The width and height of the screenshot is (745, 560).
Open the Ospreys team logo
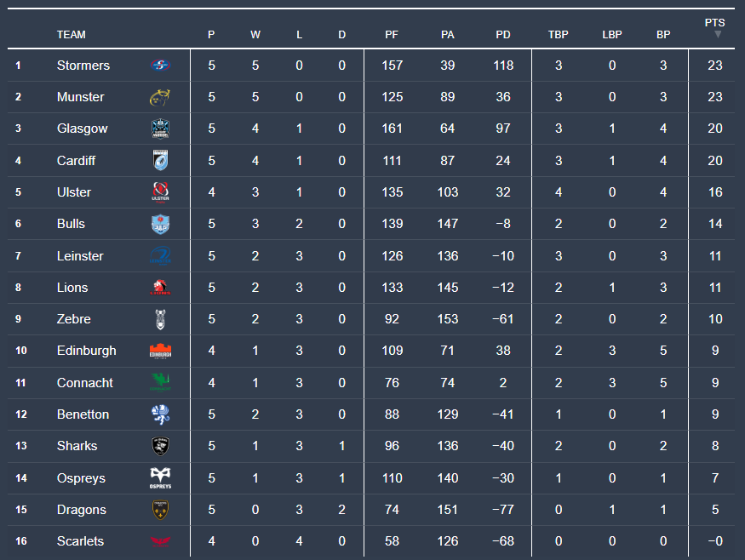coord(161,478)
